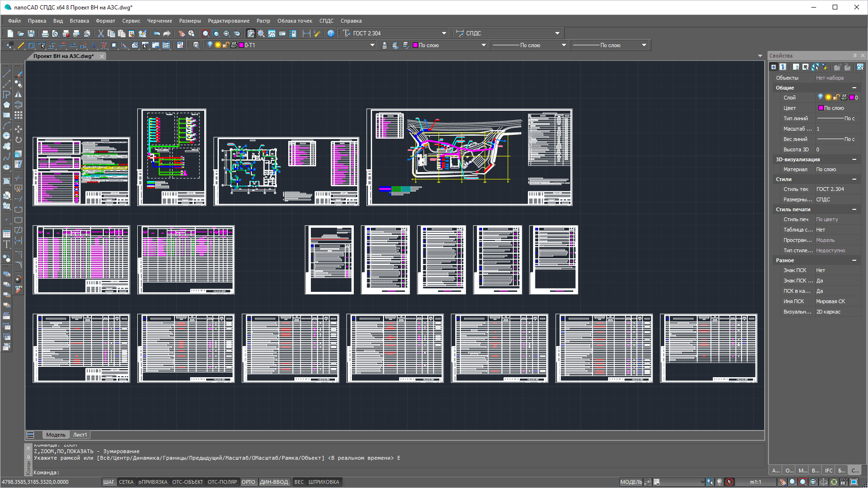Select the Text tool in left toolbar
The height and width of the screenshot is (488, 868).
tap(7, 244)
